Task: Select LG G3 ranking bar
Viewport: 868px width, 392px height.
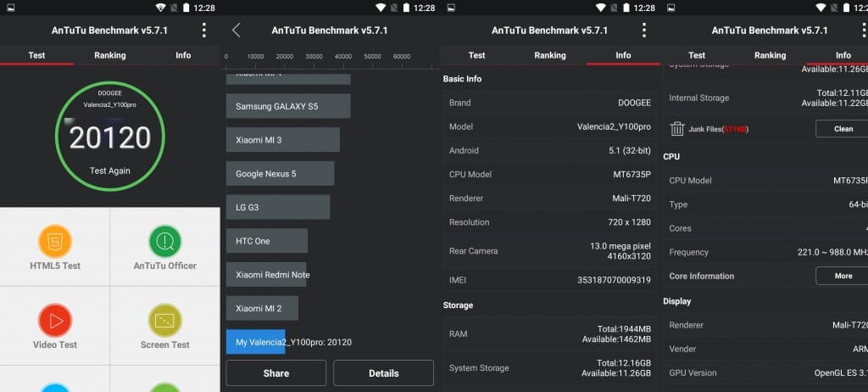Action: click(278, 207)
